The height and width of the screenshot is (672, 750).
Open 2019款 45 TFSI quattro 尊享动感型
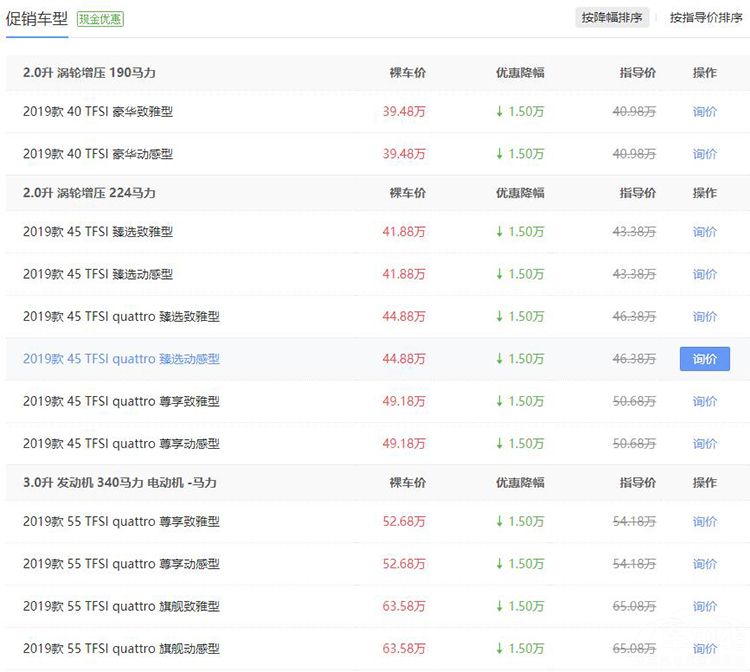[x=121, y=443]
